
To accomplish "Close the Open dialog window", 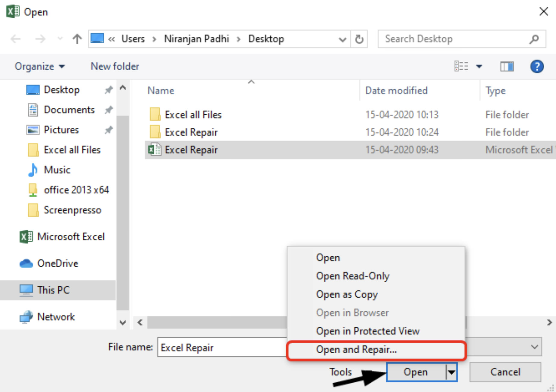I will pyautogui.click(x=544, y=12).
